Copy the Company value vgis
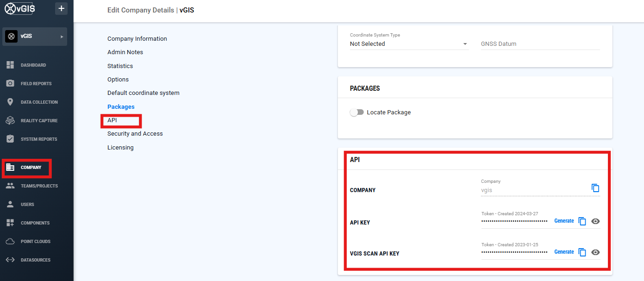 [x=595, y=188]
